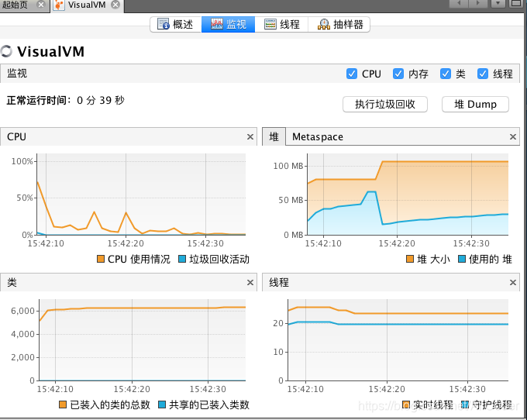This screenshot has height=420, width=527.
Task: Click the CPU 使用情况 orange legend swatch
Action: point(101,259)
